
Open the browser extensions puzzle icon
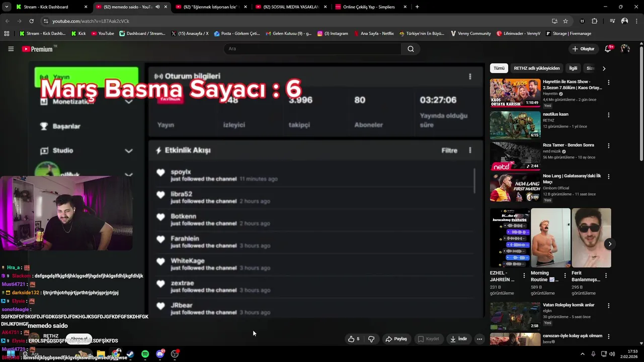click(595, 21)
